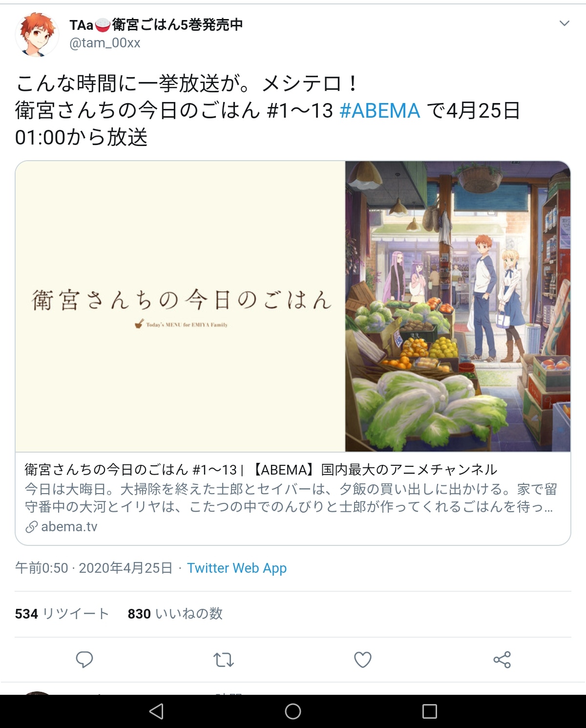586x728 pixels.
Task: Open @tam_00xx handle
Action: point(105,43)
